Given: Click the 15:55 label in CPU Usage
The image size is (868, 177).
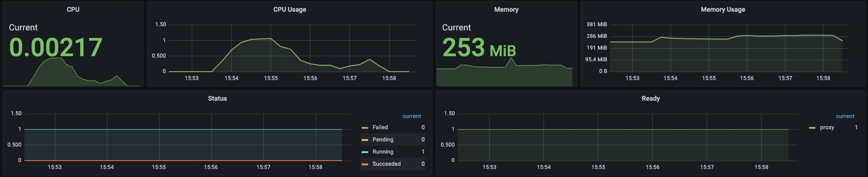Looking at the screenshot, I should pyautogui.click(x=271, y=78).
